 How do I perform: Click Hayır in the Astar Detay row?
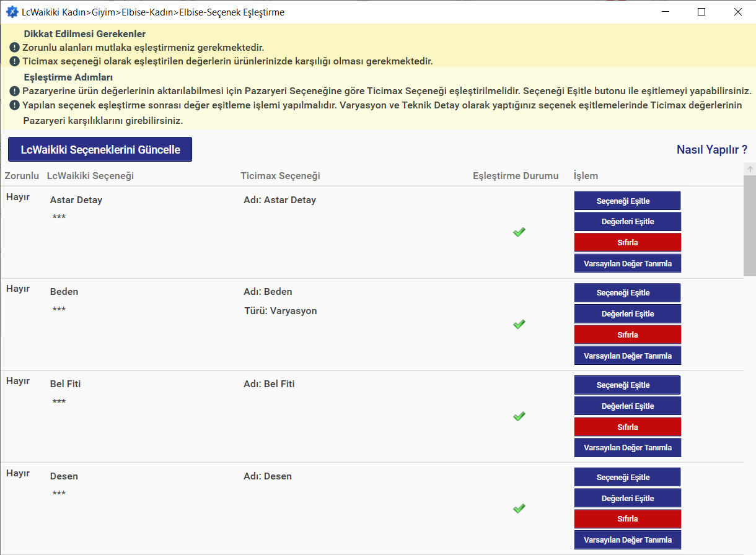[18, 196]
